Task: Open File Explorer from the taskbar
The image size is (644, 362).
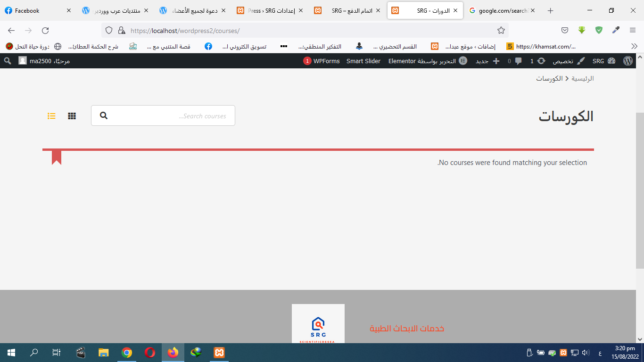Action: coord(104,353)
